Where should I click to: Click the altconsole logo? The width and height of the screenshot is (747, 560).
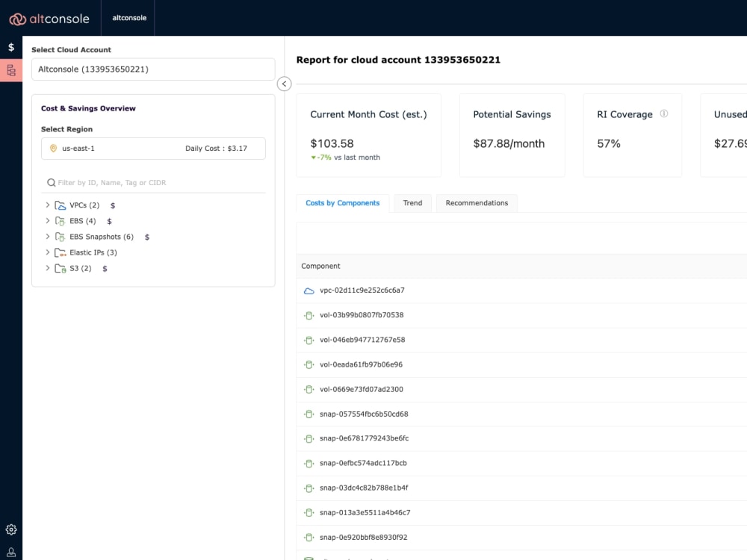(49, 19)
